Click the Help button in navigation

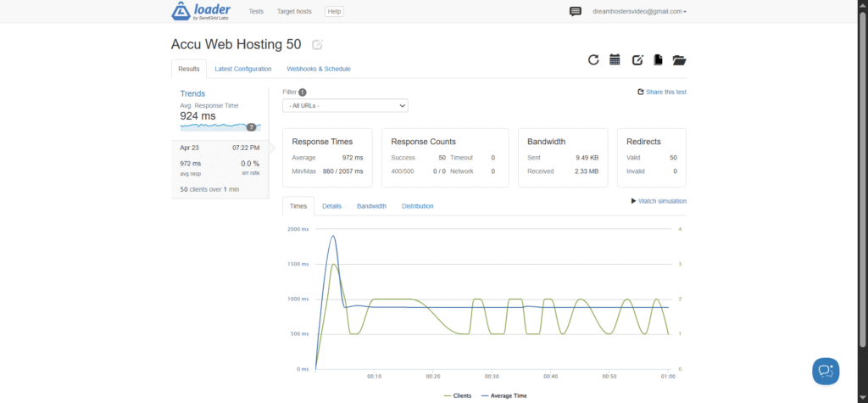click(334, 11)
